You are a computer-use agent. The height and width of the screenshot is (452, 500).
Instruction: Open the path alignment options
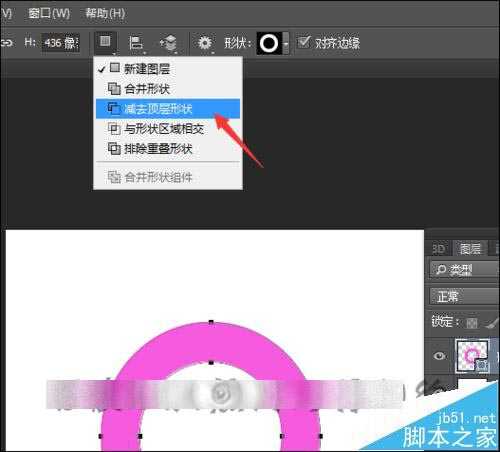136,43
